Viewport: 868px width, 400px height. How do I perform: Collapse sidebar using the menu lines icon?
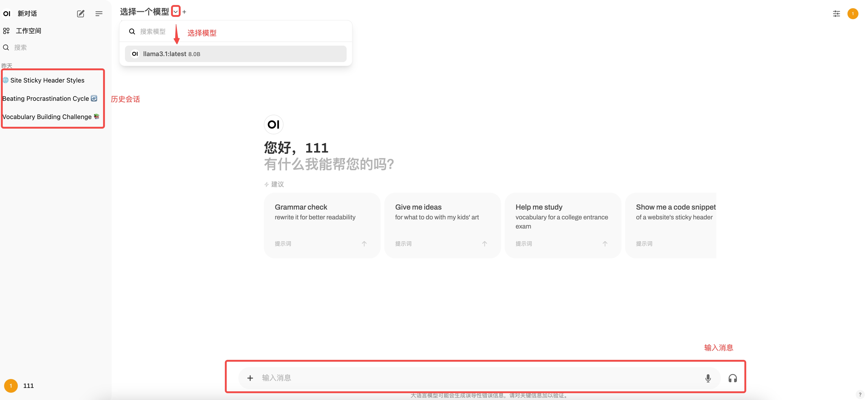pos(99,13)
